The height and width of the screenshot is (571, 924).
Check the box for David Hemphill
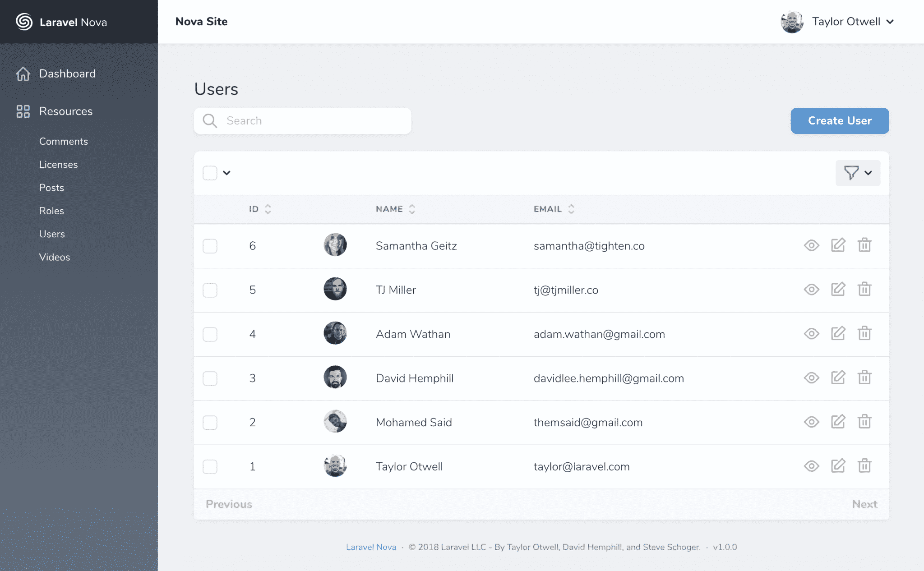pyautogui.click(x=210, y=378)
